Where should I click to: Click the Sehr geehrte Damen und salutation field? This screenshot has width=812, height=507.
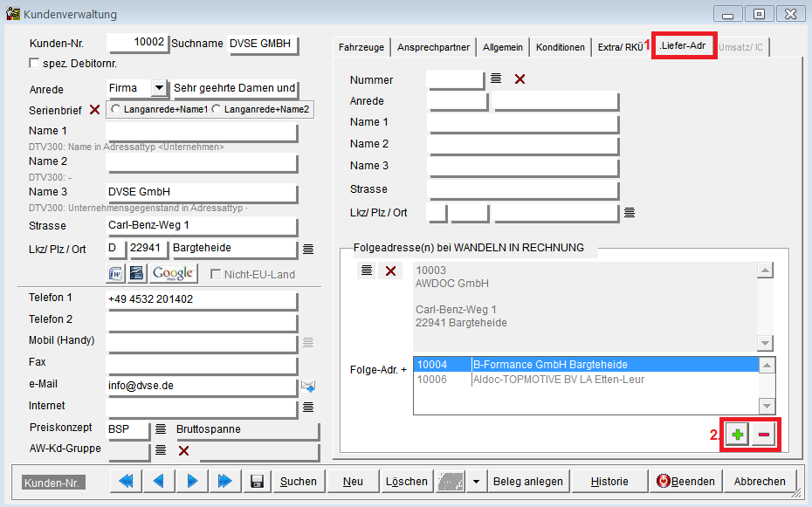click(235, 88)
